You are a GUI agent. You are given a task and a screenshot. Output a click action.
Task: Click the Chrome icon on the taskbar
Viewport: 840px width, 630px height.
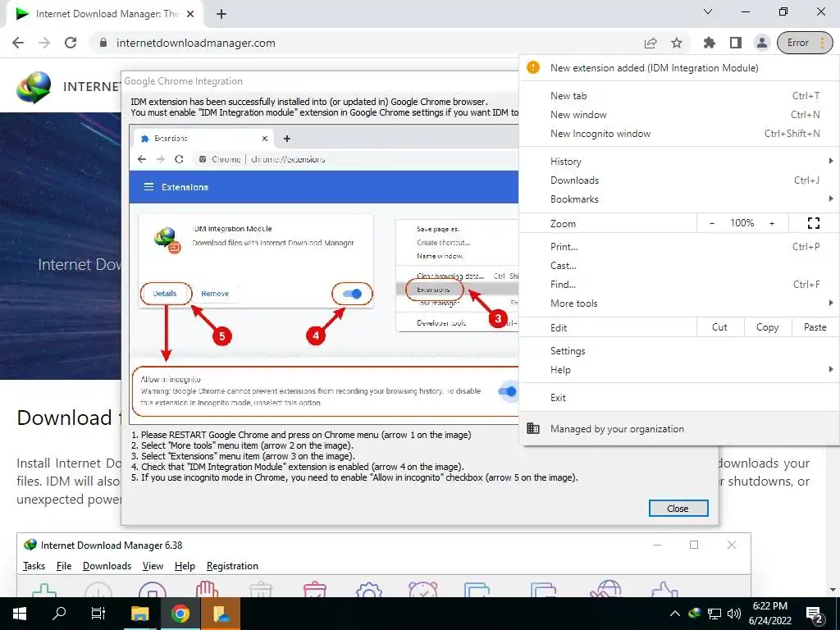coord(180,614)
